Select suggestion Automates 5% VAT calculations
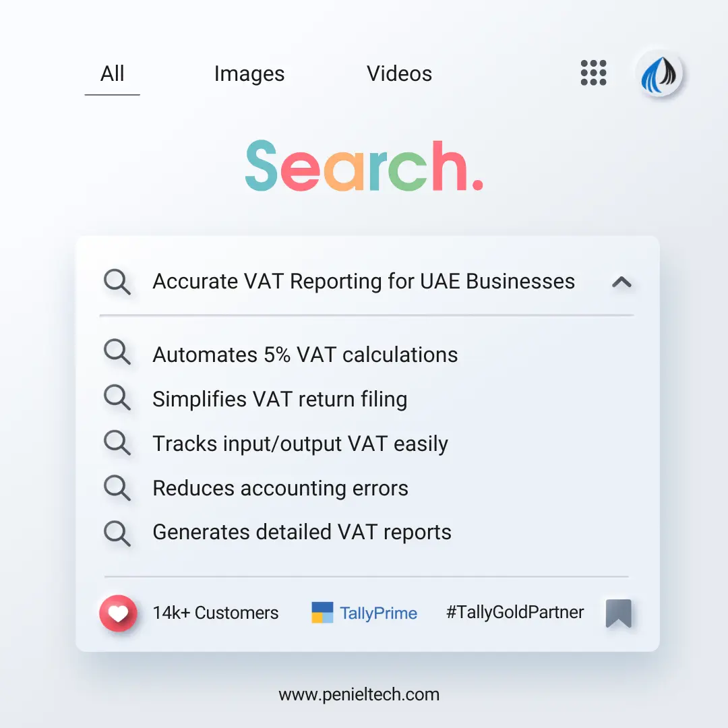728x728 pixels. click(x=305, y=355)
